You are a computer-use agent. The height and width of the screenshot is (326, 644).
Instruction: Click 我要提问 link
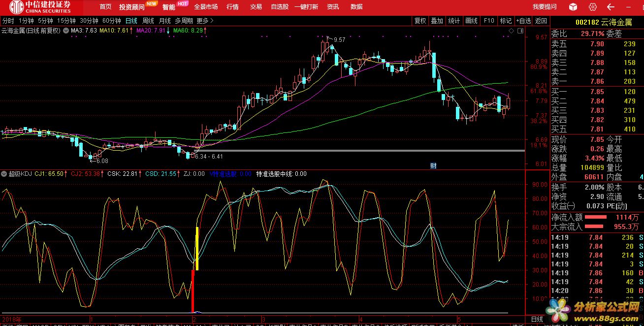tap(545, 7)
